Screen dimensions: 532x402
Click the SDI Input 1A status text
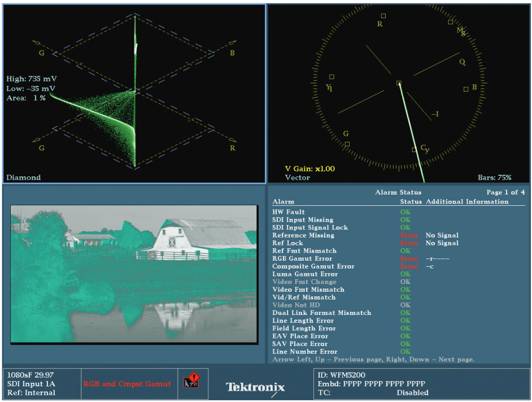click(31, 384)
